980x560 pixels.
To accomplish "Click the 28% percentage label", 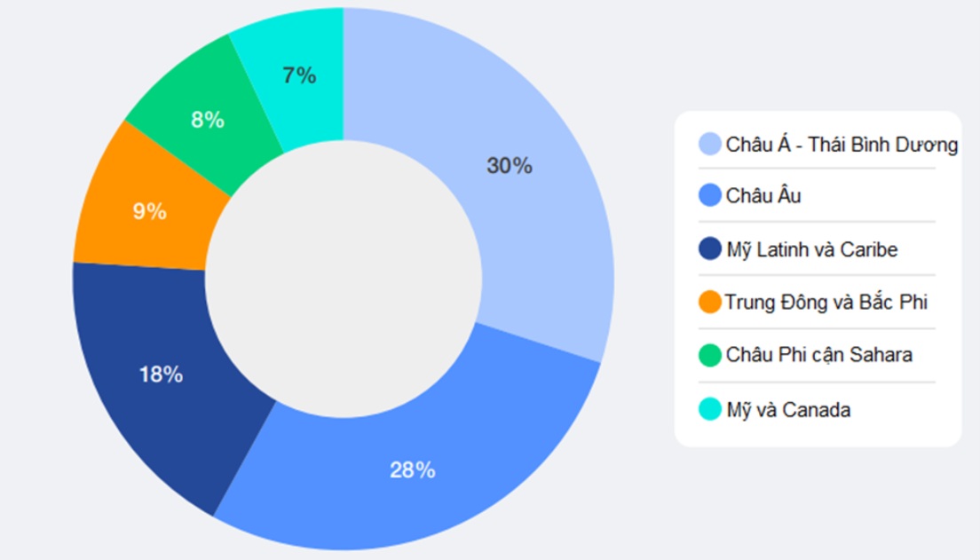I will point(413,470).
